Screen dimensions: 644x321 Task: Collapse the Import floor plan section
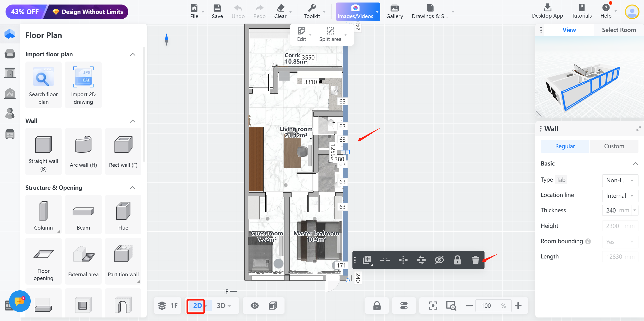click(x=133, y=54)
